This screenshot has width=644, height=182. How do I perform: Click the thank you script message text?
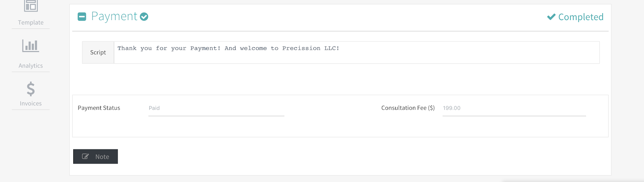228,48
